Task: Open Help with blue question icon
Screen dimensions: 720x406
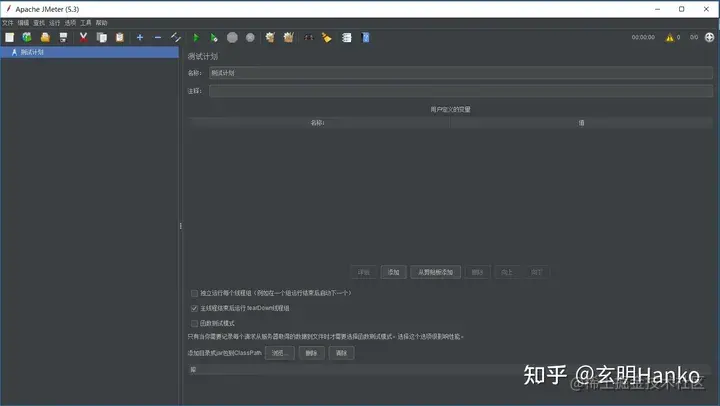Action: 366,38
